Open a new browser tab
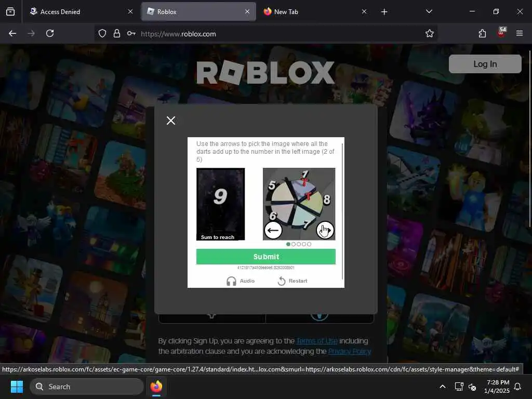The height and width of the screenshot is (399, 532). click(x=384, y=12)
